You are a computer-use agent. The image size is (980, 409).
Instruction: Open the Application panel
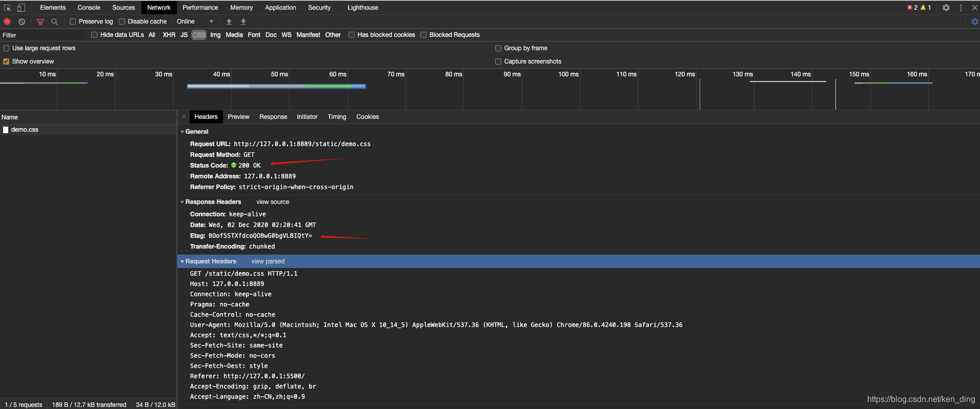[280, 8]
